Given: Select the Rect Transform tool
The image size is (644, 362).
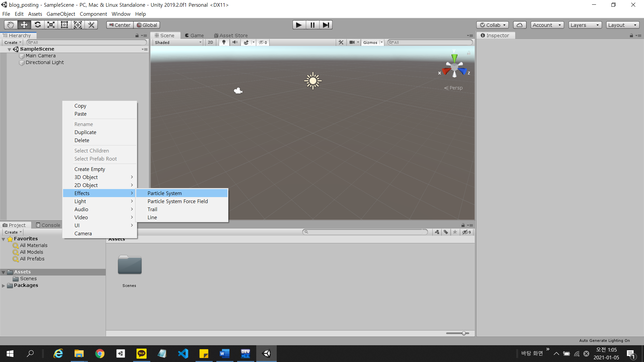Looking at the screenshot, I should [x=64, y=25].
